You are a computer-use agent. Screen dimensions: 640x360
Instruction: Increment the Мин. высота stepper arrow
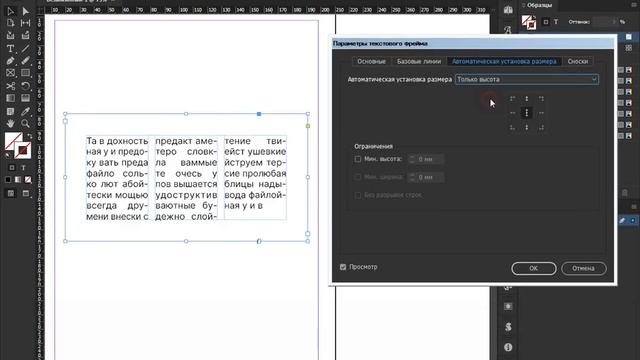click(411, 157)
